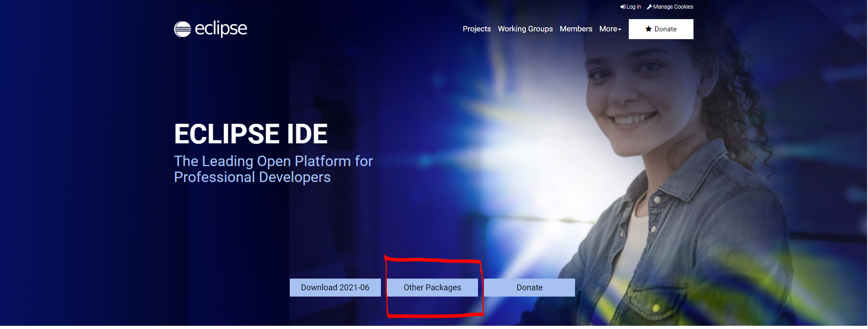Click the ECLIPSE IDE heading
Viewport: 868px width, 329px height.
[x=251, y=134]
